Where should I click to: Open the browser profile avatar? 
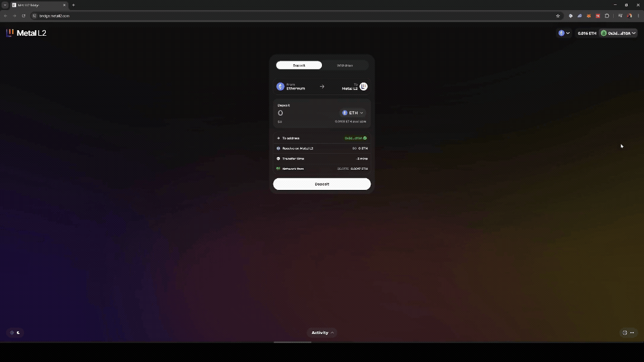coord(629,16)
